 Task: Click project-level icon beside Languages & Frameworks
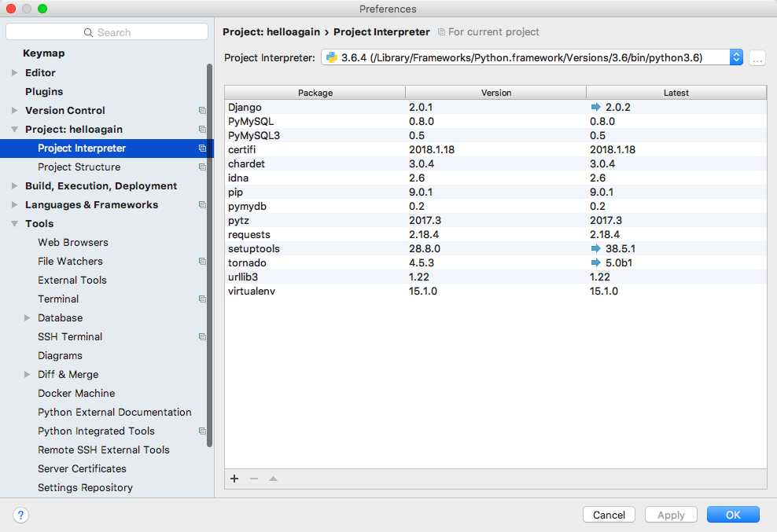202,204
